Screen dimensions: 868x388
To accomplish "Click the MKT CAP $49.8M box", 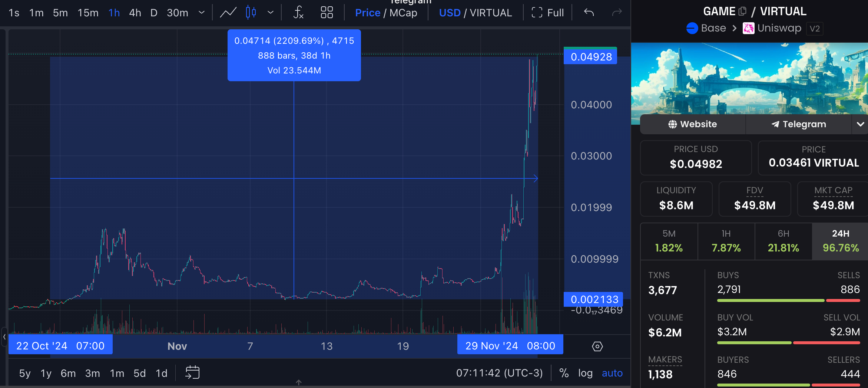I will [833, 199].
